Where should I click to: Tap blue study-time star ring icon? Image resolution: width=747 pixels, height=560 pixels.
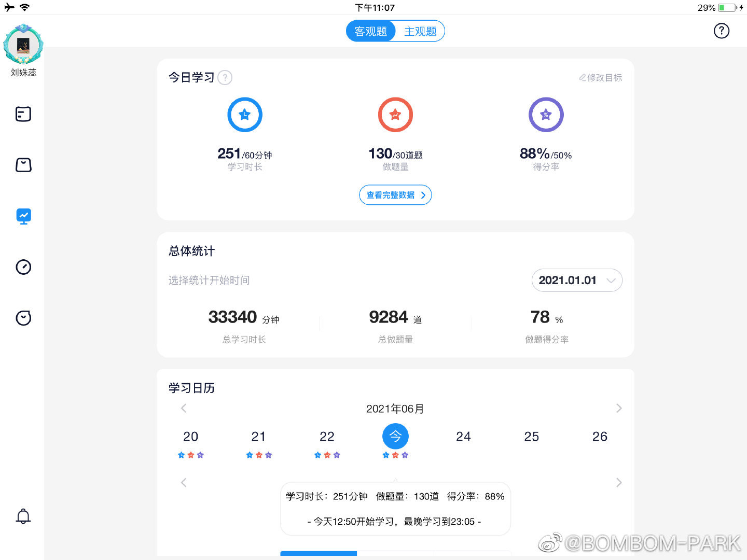pos(245,115)
